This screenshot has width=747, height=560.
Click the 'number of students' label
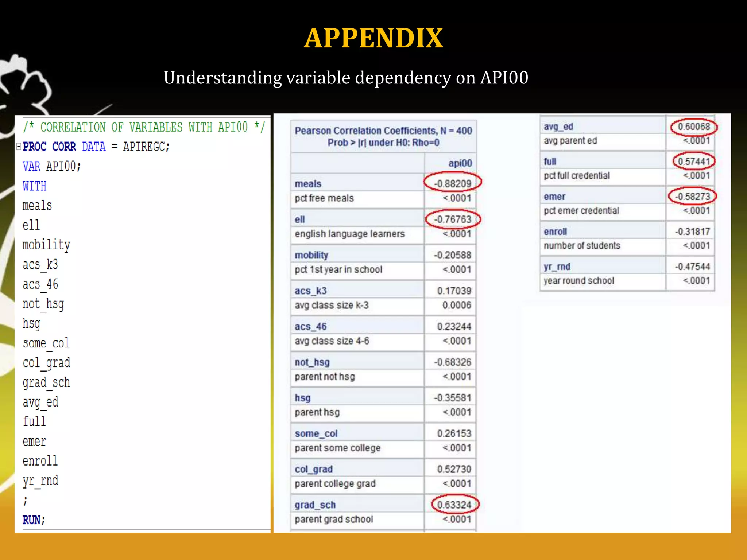(582, 246)
